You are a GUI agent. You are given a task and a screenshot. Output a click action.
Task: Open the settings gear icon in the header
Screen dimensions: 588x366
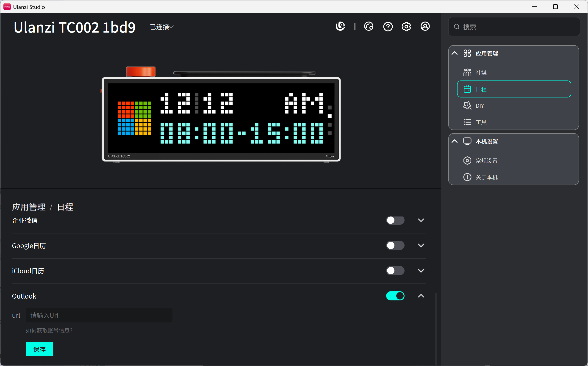[406, 26]
